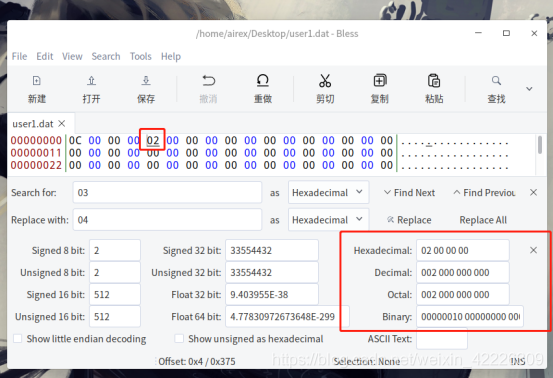Viewport: 553px width, 378px height.
Task: Click the Decimal value field
Action: click(x=463, y=272)
